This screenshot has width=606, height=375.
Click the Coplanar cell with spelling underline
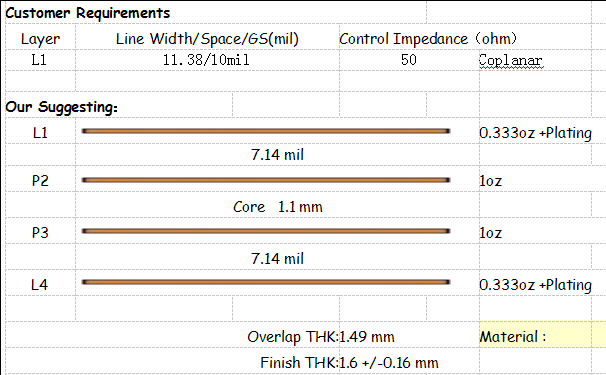[510, 60]
